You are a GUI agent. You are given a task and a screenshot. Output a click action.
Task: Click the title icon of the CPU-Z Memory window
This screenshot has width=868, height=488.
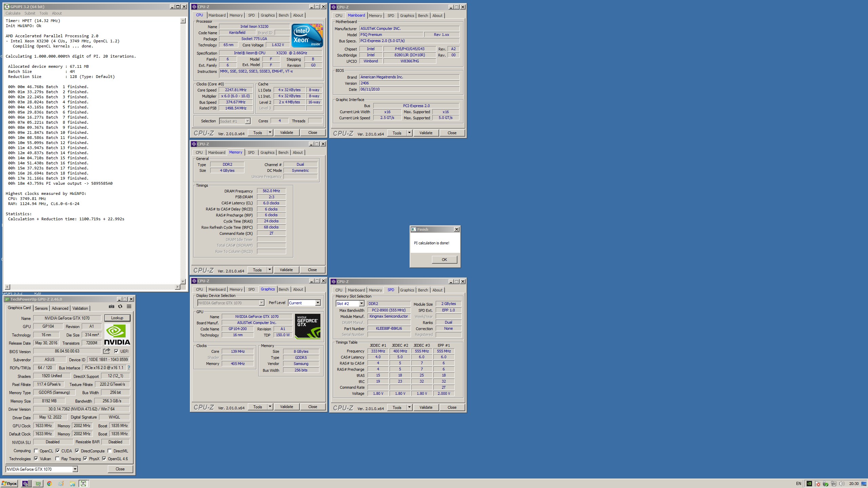(194, 144)
